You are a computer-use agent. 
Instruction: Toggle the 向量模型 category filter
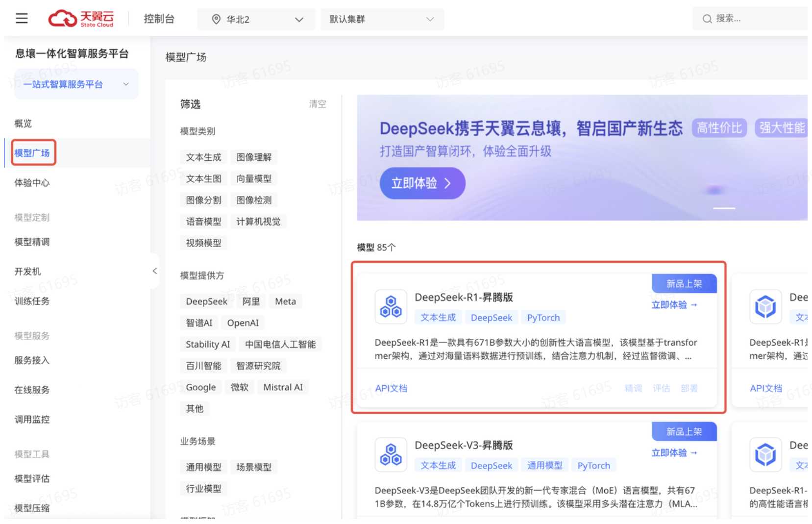[x=254, y=178]
